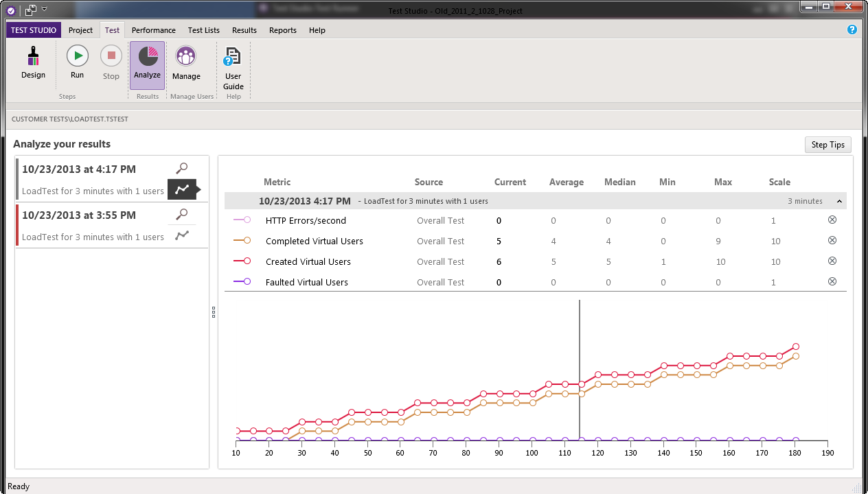Click magnifier icon for 4:17 PM result
This screenshot has height=494, width=868.
click(x=182, y=168)
